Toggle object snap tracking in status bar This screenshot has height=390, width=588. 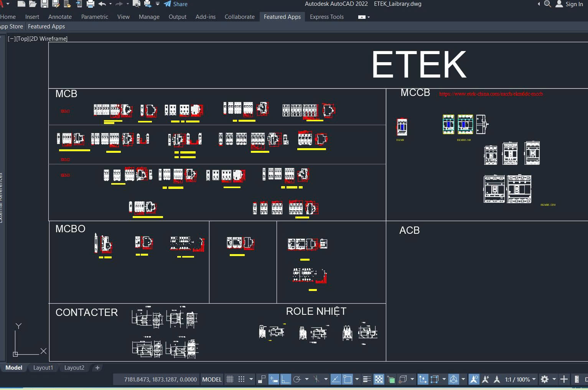[336, 379]
